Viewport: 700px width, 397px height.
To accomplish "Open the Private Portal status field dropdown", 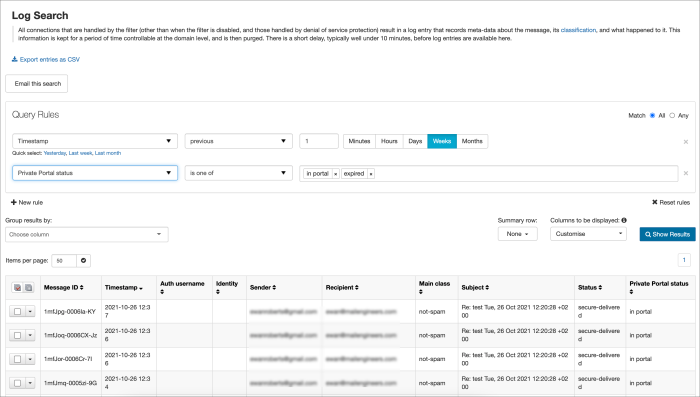I will point(95,173).
